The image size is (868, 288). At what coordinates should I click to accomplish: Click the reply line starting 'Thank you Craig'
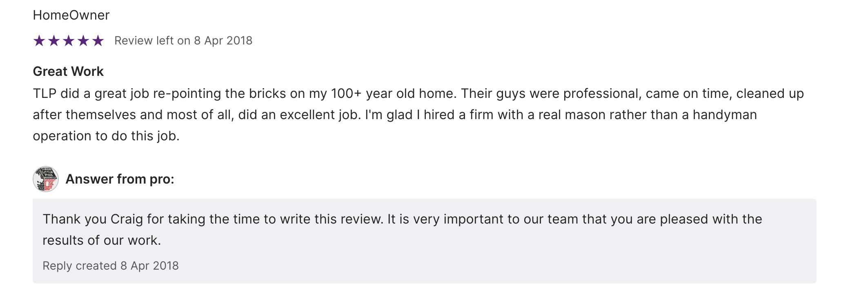tap(402, 219)
